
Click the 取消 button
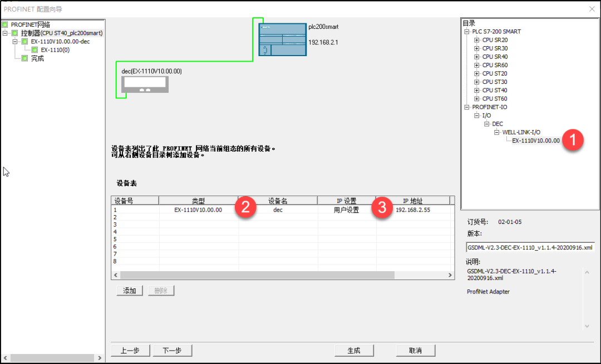pyautogui.click(x=416, y=350)
